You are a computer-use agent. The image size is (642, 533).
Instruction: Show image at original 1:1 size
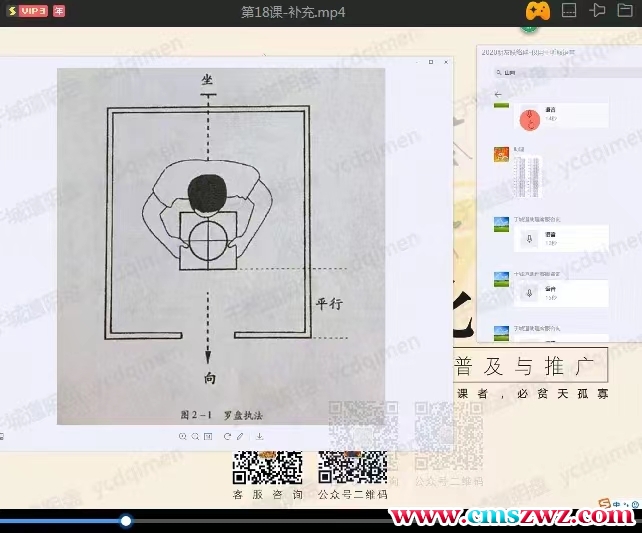207,436
